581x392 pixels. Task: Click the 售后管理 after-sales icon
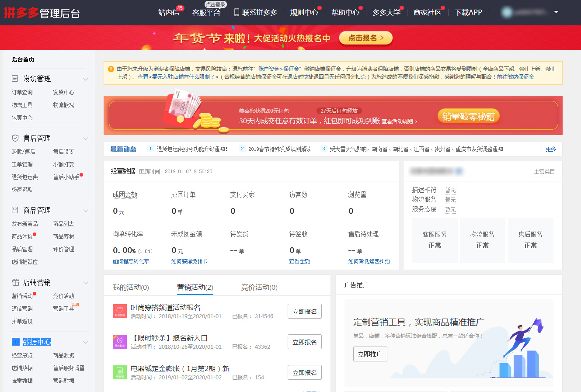point(14,138)
